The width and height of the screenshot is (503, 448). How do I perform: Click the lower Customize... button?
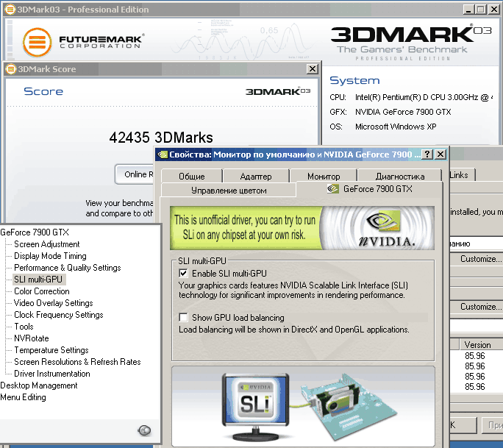(477, 307)
